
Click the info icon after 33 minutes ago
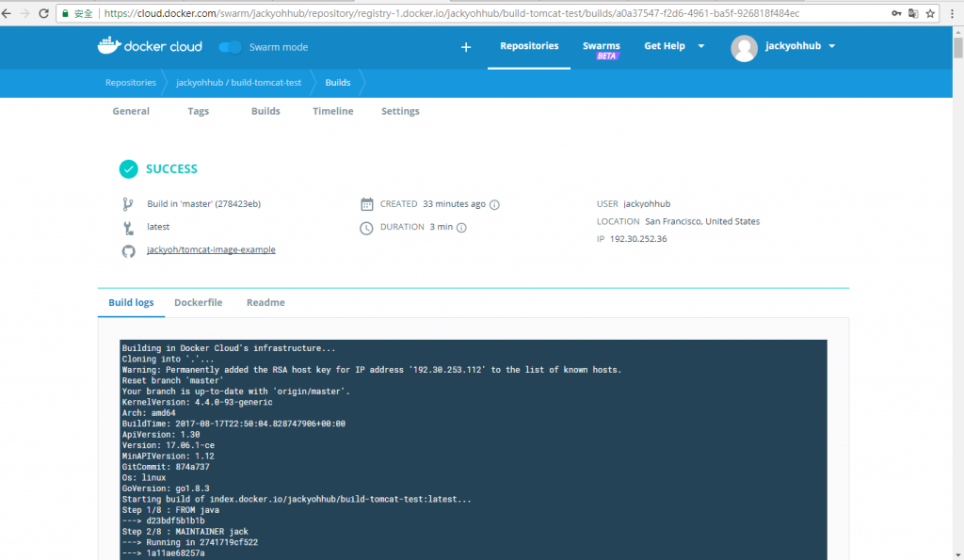tap(494, 204)
